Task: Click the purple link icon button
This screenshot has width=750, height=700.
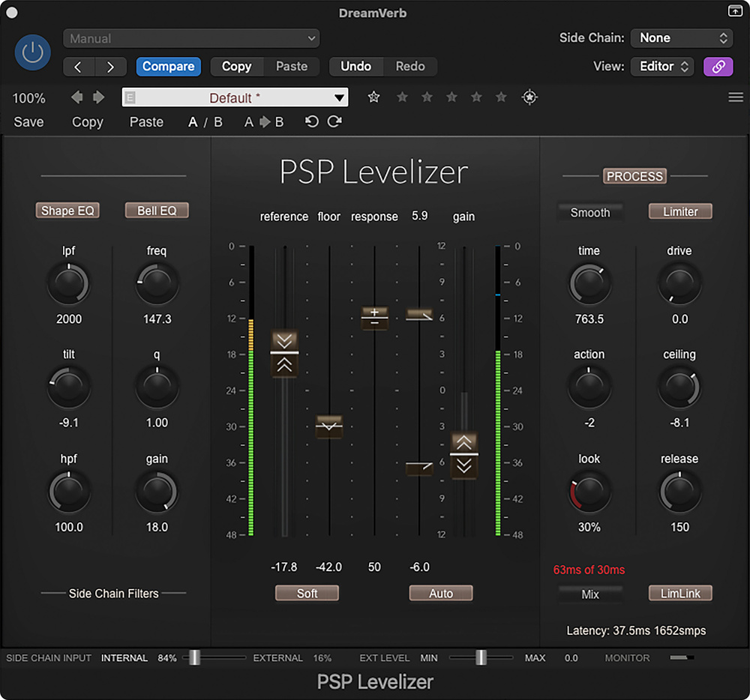Action: [x=718, y=67]
